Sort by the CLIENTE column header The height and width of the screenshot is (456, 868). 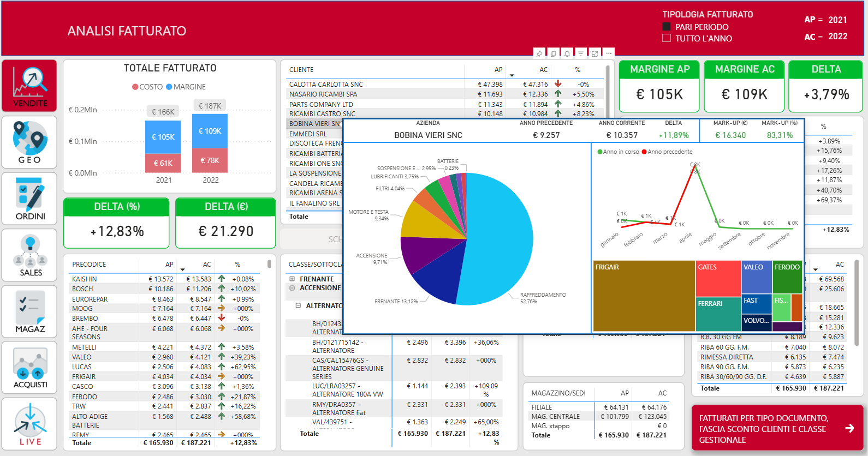click(x=301, y=70)
